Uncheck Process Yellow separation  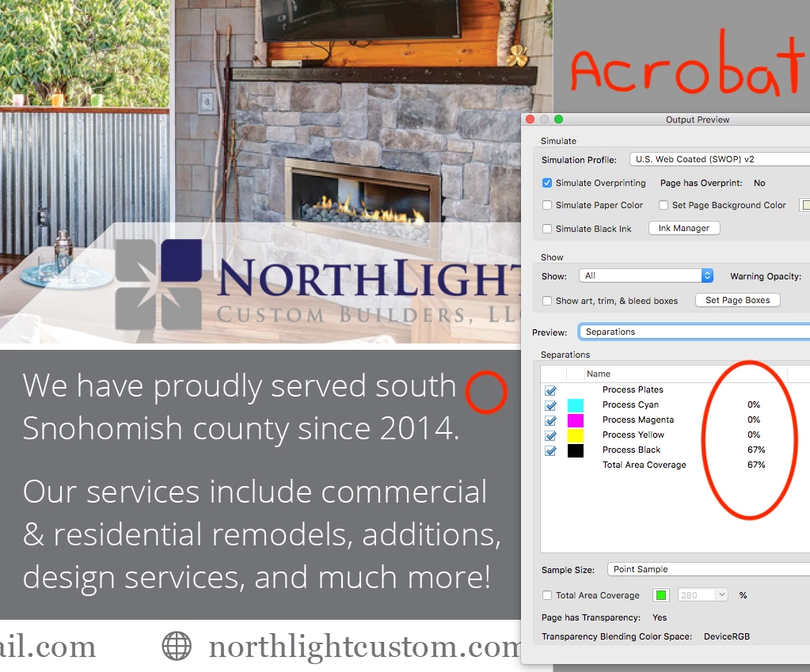pyautogui.click(x=551, y=435)
